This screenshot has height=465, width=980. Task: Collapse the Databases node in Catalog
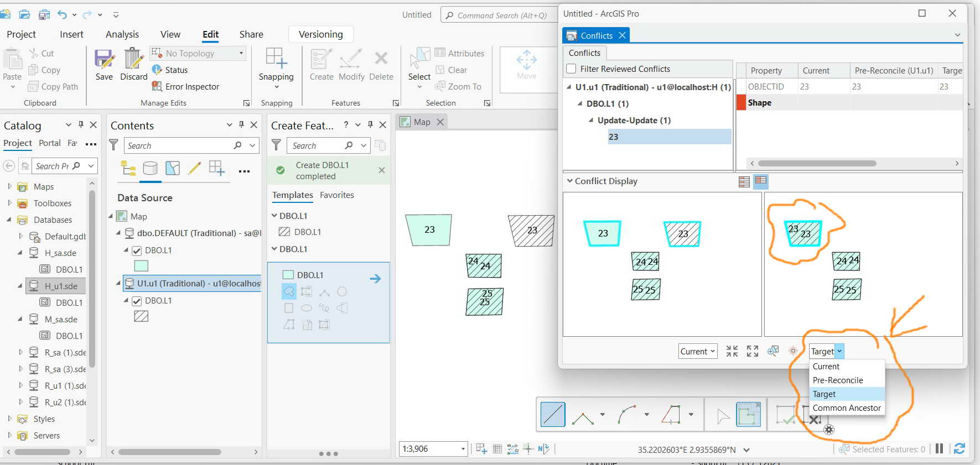coord(9,220)
